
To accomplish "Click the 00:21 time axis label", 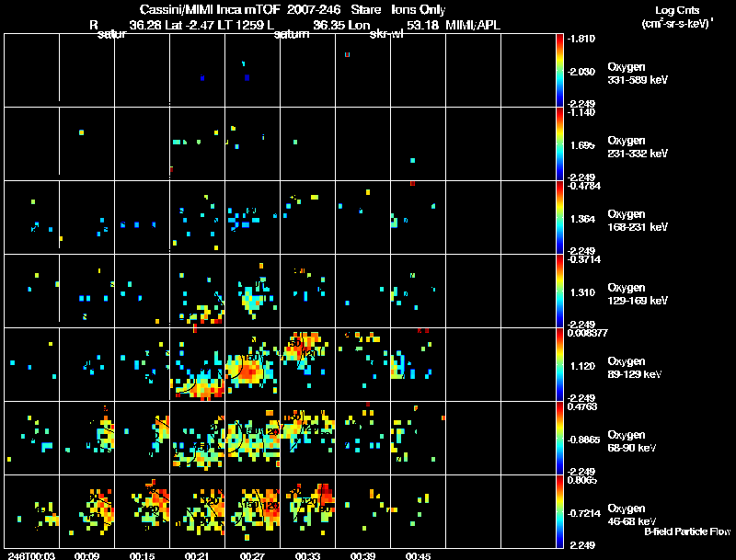I will pos(197,556).
